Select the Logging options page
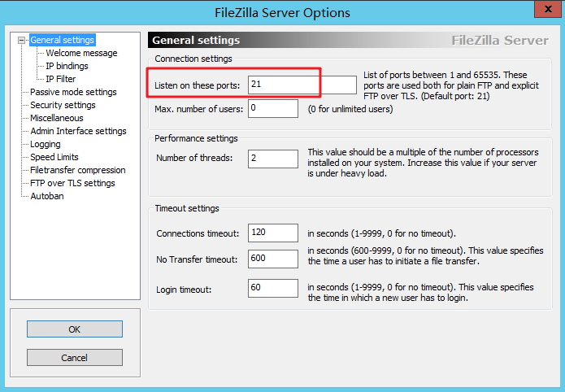 (x=46, y=144)
